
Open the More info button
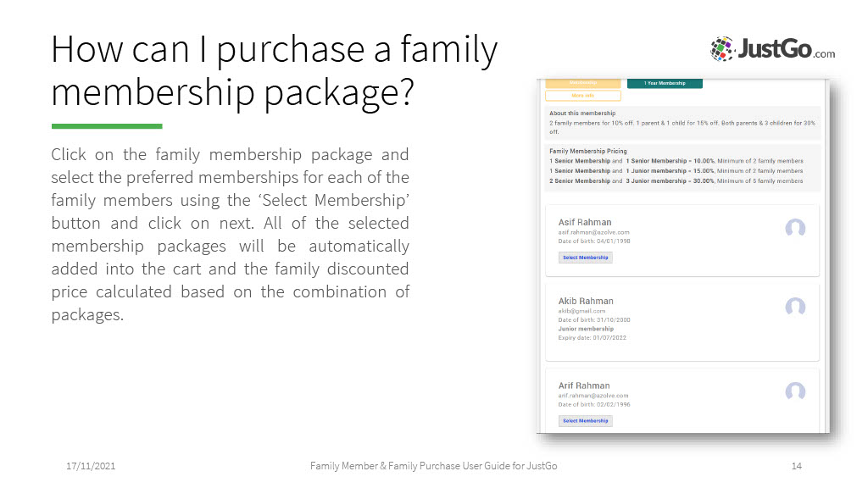coord(583,96)
